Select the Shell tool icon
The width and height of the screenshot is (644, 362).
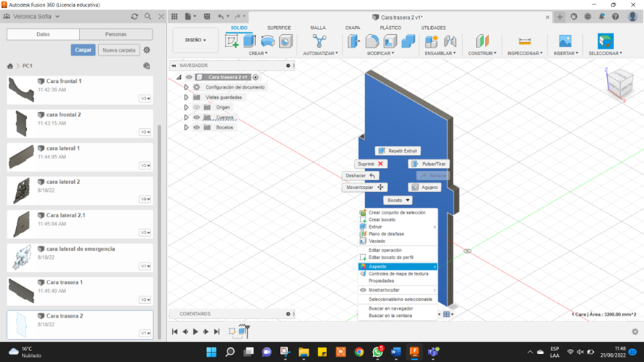click(390, 41)
